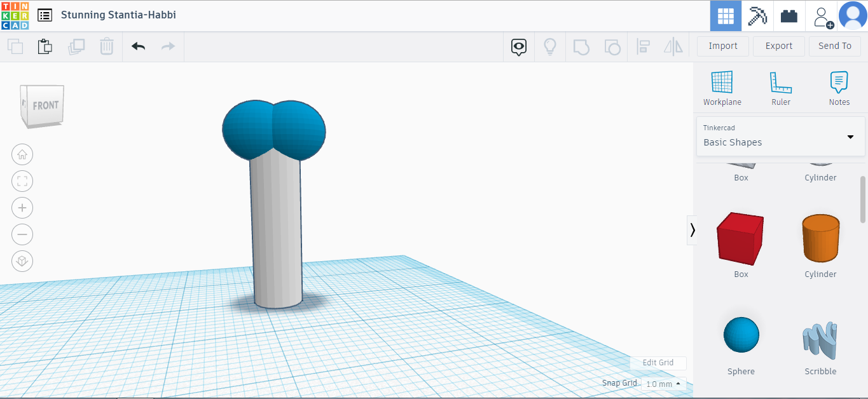Screen dimensions: 868x399
Task: Collapse the shapes panel with chevron
Action: [692, 230]
